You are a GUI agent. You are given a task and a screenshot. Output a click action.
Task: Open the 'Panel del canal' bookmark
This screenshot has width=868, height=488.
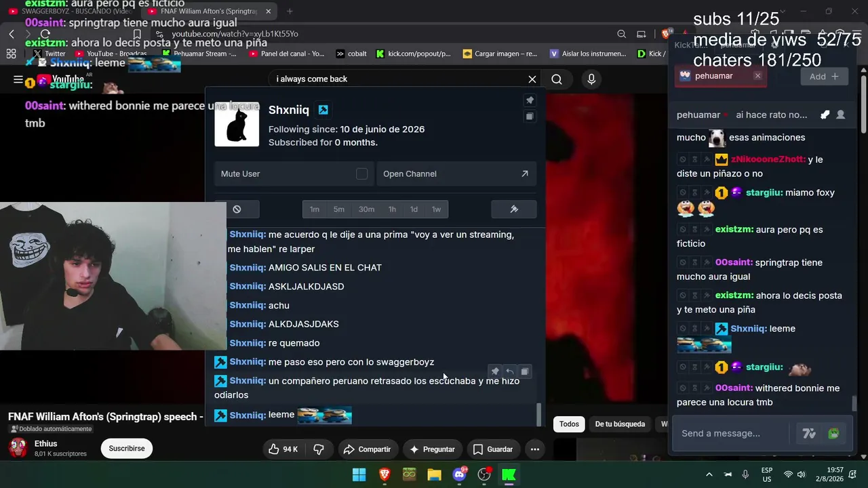[288, 54]
